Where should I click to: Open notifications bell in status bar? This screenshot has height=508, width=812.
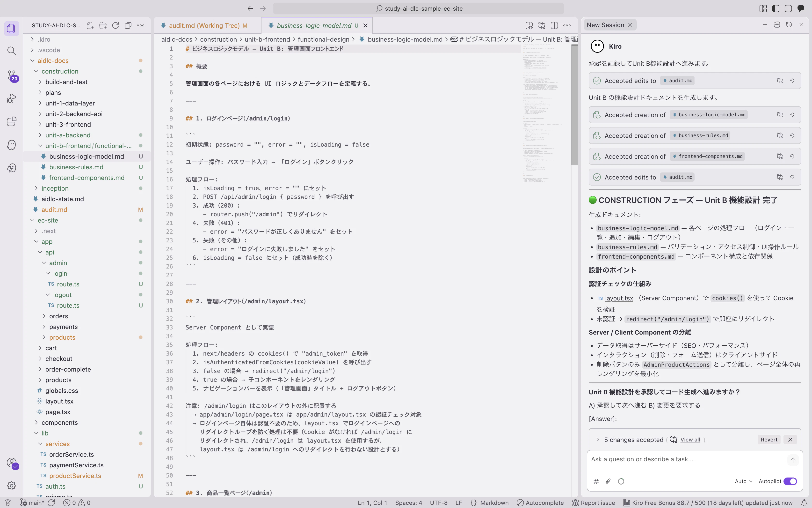(x=804, y=503)
